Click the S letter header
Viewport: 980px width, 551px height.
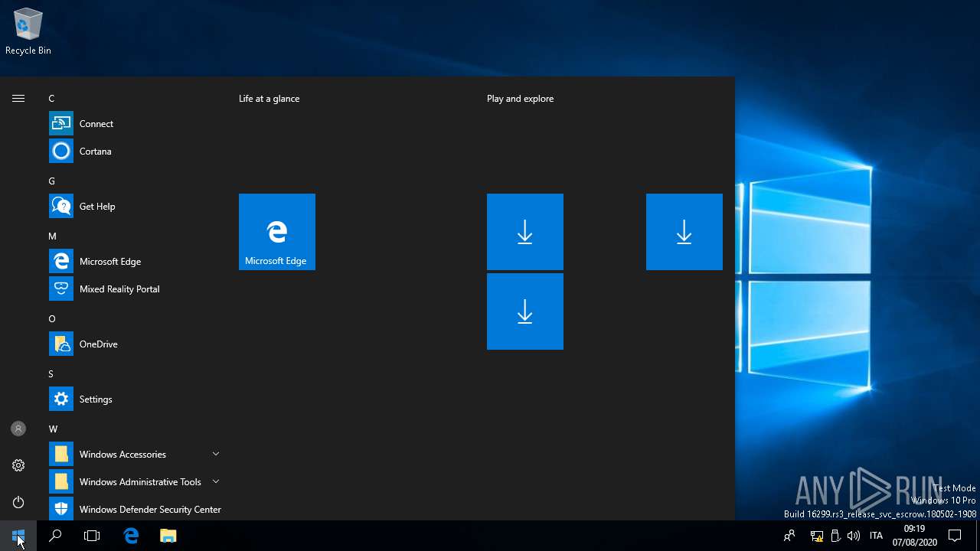tap(51, 374)
